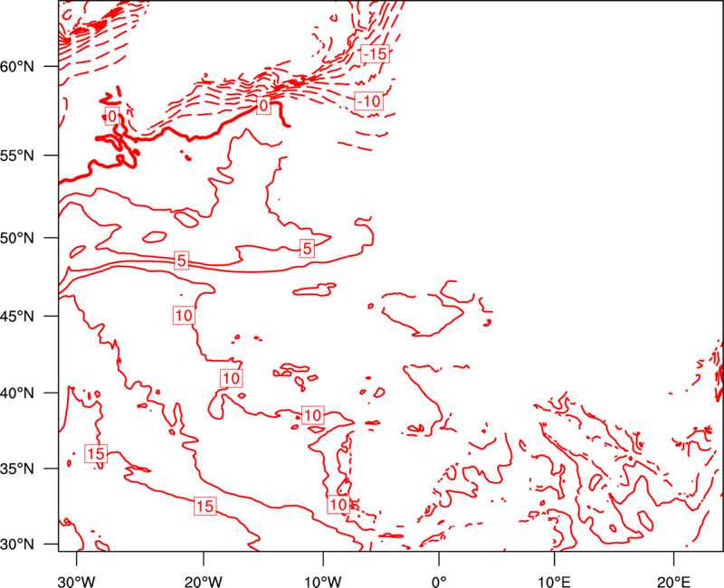The image size is (724, 588).
Task: Select the 0 contour label beside the -10 label
Action: click(x=263, y=106)
